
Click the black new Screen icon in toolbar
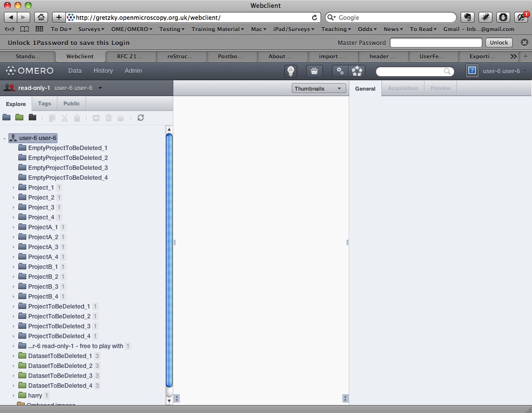coord(33,118)
